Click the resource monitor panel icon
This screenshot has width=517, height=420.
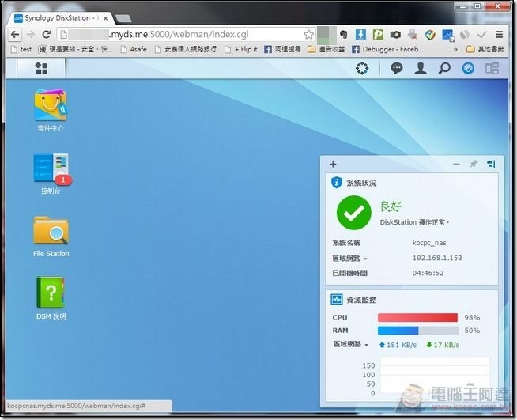(x=336, y=300)
